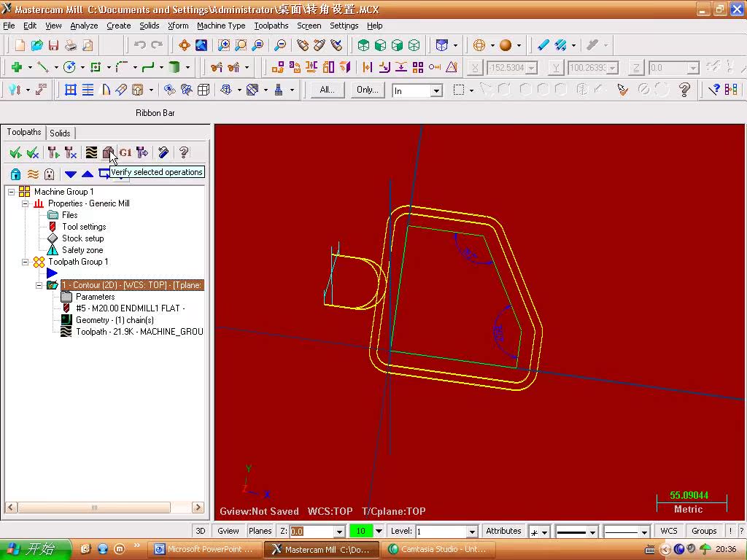Click the Undo arrow icon
Viewport: 747px width, 560px height.
[139, 45]
